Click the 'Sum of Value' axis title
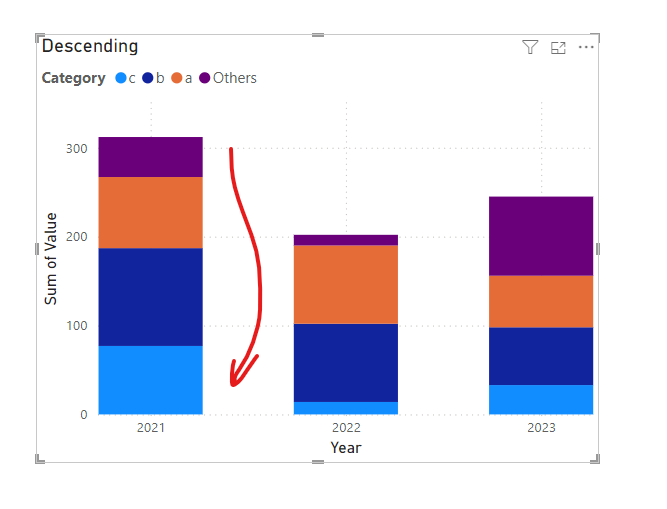 click(x=51, y=259)
